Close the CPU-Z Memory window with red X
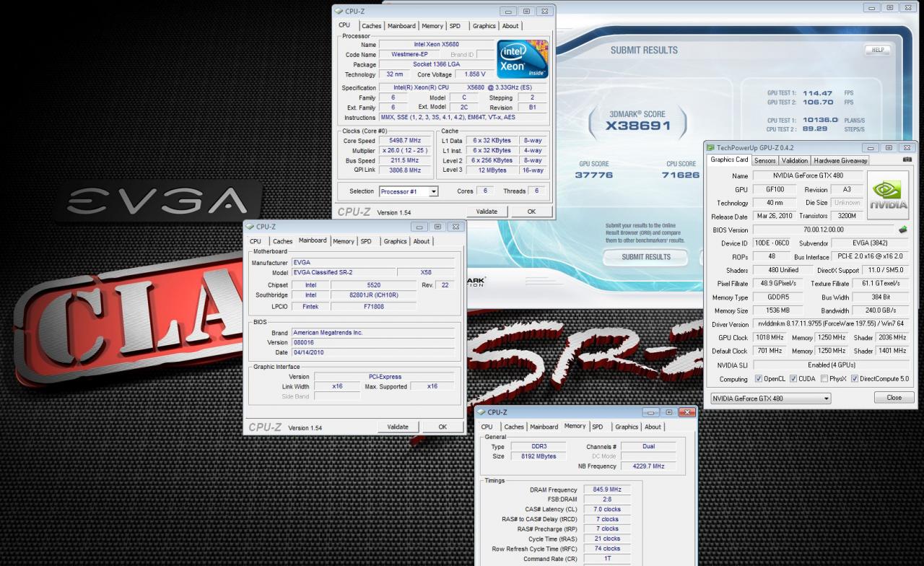Screen dimensions: 924x566 [x=687, y=412]
